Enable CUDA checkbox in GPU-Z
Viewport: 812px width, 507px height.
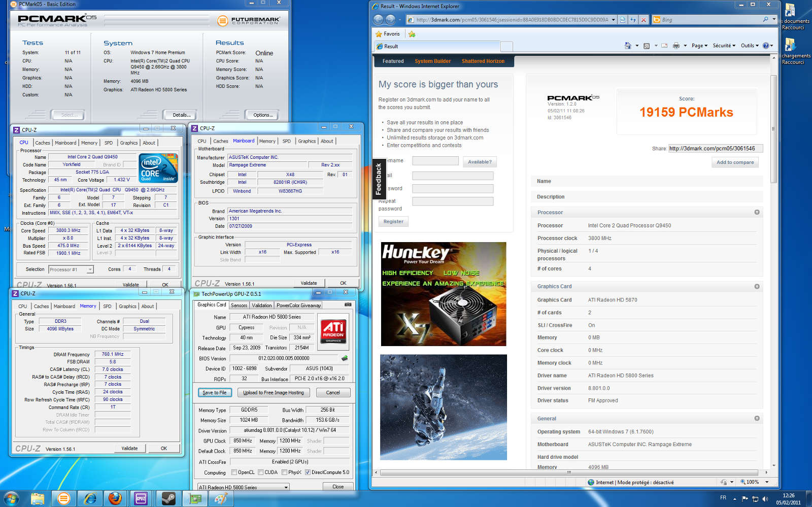(x=260, y=472)
